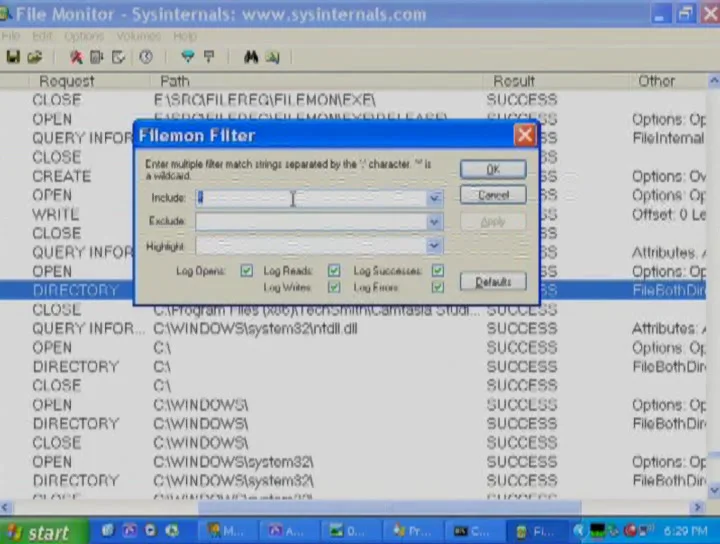The height and width of the screenshot is (544, 720).
Task: Expand the Highlight filter dropdown arrow
Action: point(434,246)
